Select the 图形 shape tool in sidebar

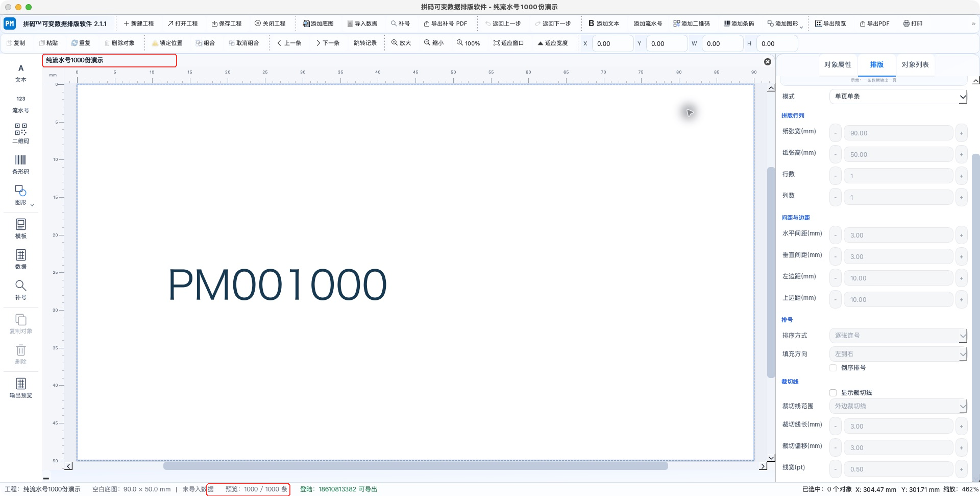coord(21,195)
